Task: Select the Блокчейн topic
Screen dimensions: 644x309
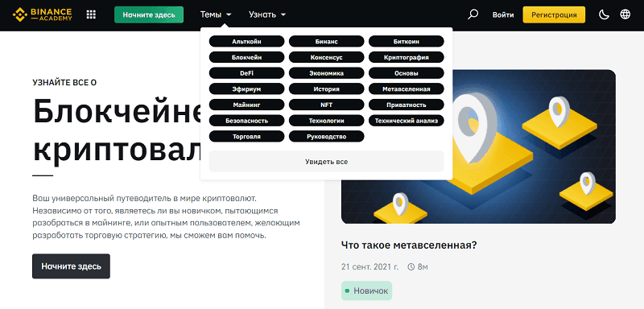Action: (246, 57)
